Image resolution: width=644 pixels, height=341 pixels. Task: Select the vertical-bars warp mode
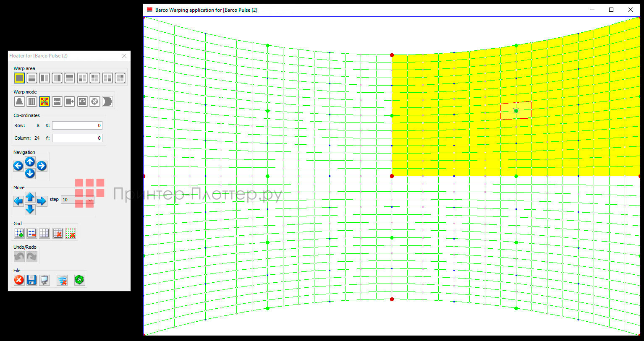coord(32,102)
